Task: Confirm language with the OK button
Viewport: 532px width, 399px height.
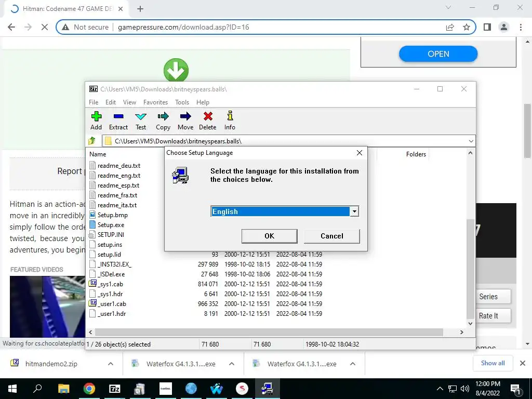Action: click(270, 236)
